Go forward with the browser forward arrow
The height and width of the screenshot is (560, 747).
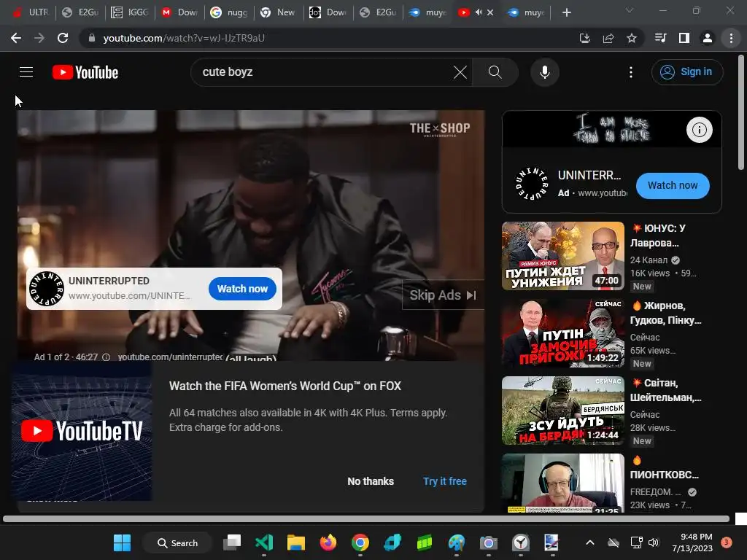pyautogui.click(x=39, y=38)
